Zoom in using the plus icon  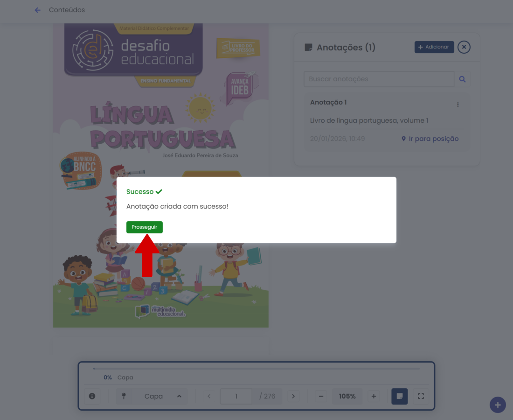(x=374, y=396)
